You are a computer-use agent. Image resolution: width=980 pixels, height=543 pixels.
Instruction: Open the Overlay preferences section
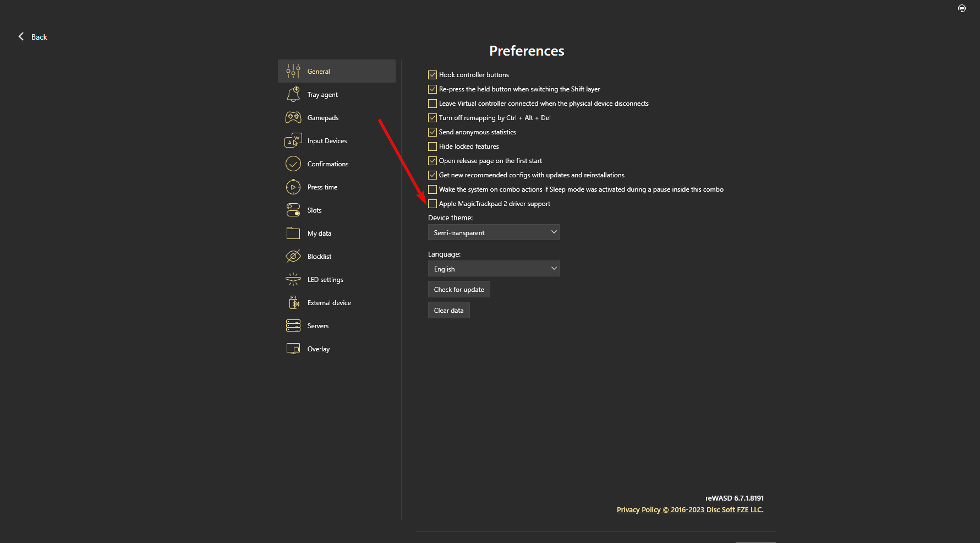point(319,349)
